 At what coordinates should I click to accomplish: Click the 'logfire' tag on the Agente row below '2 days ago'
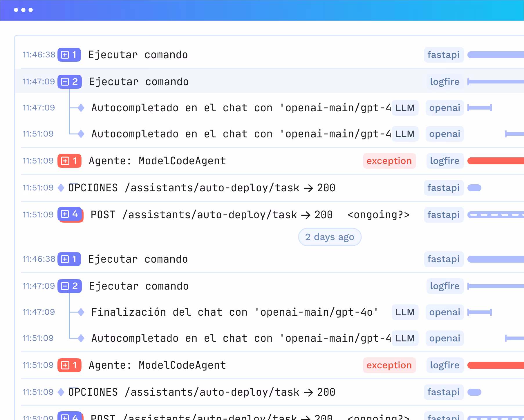pyautogui.click(x=445, y=365)
